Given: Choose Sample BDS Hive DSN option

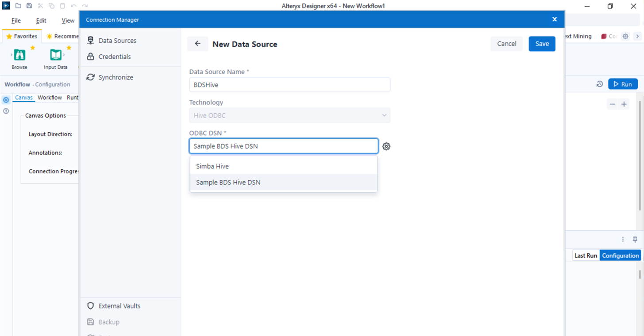Looking at the screenshot, I should pyautogui.click(x=284, y=182).
